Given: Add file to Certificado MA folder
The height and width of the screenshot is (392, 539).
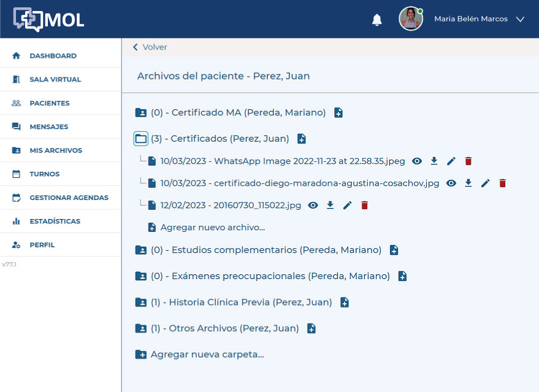Looking at the screenshot, I should (x=338, y=112).
